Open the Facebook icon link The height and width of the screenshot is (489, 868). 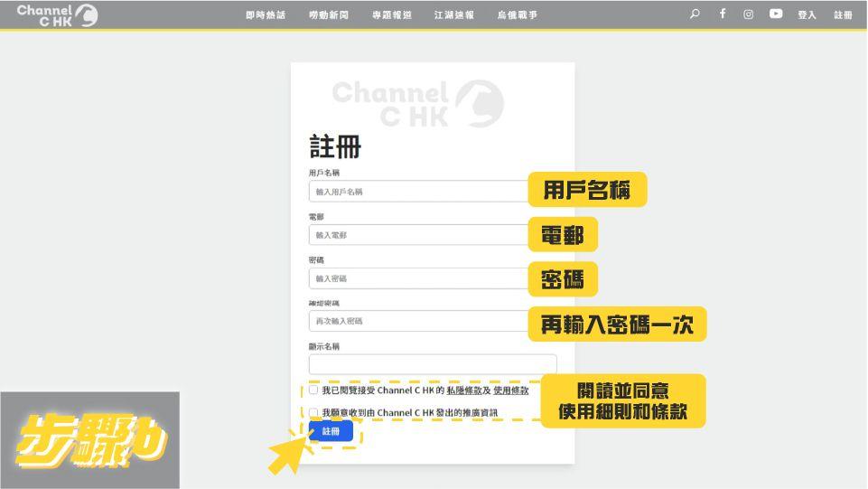[723, 14]
